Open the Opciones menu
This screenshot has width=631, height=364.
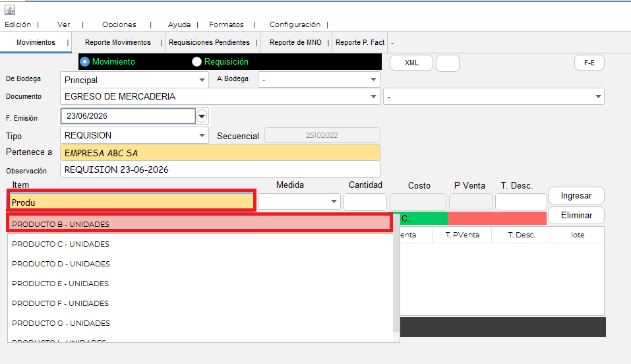(119, 24)
